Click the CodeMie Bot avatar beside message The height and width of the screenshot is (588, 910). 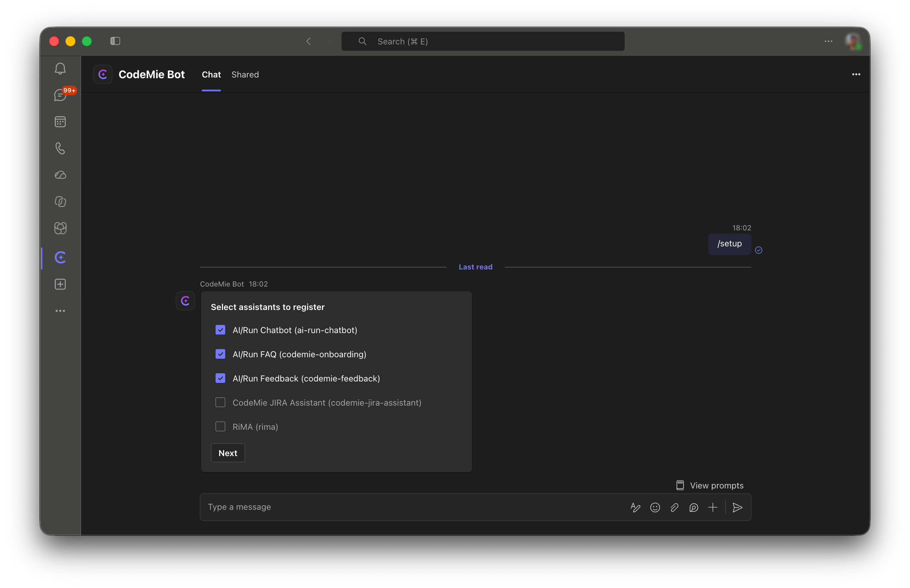click(185, 301)
